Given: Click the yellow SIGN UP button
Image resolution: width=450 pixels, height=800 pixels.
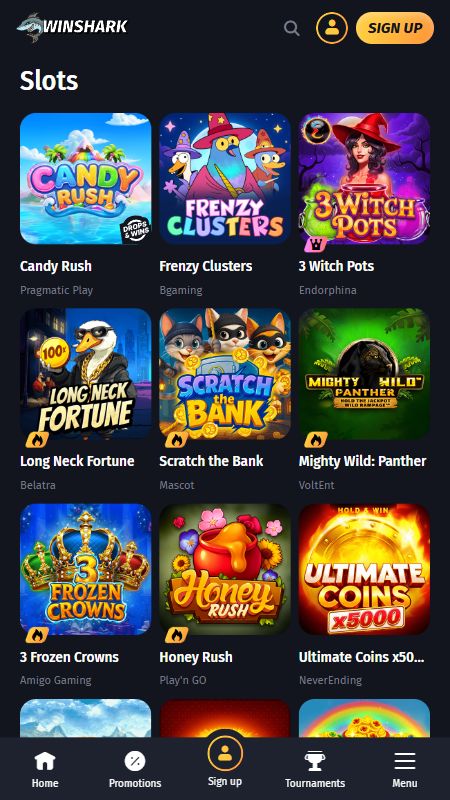Looking at the screenshot, I should 395,28.
